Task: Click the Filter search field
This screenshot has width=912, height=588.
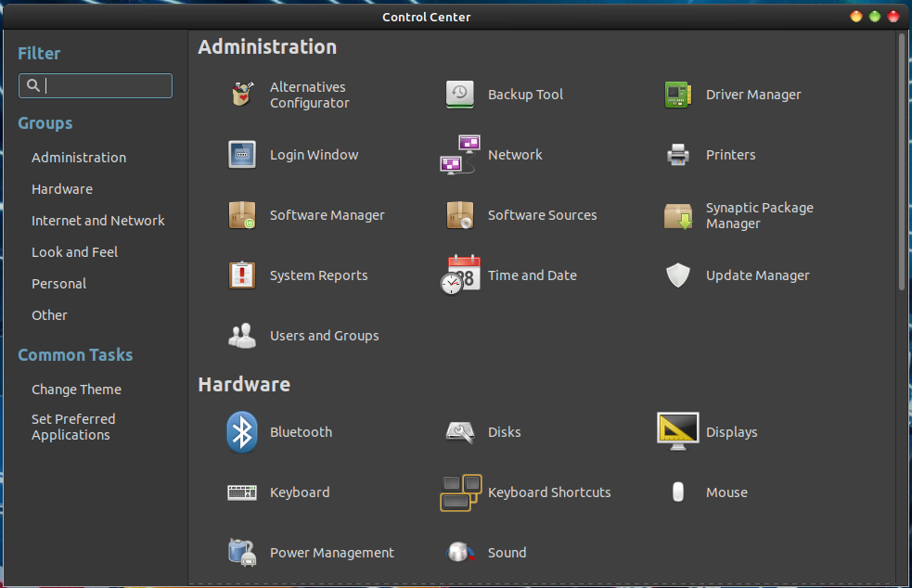Action: tap(96, 85)
